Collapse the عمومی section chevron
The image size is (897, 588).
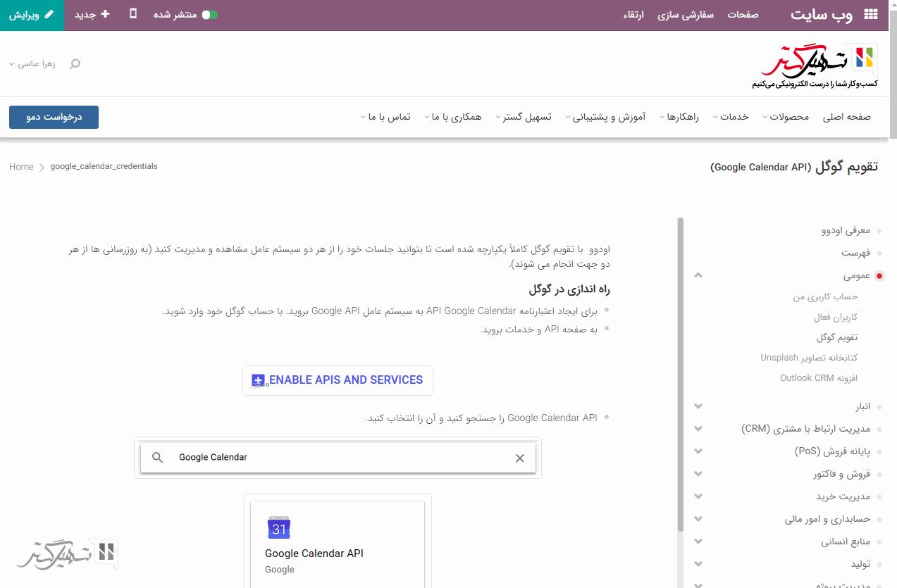coord(698,275)
